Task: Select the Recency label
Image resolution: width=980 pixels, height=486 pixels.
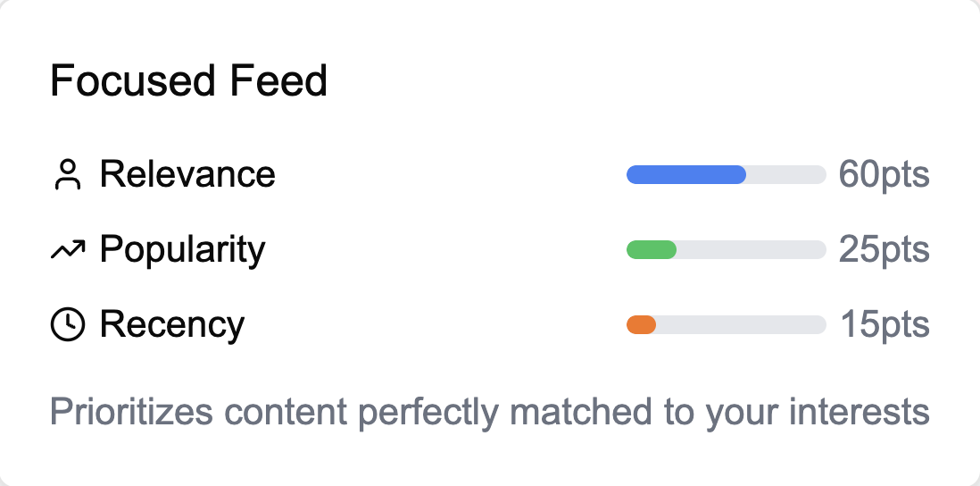Action: (x=172, y=324)
